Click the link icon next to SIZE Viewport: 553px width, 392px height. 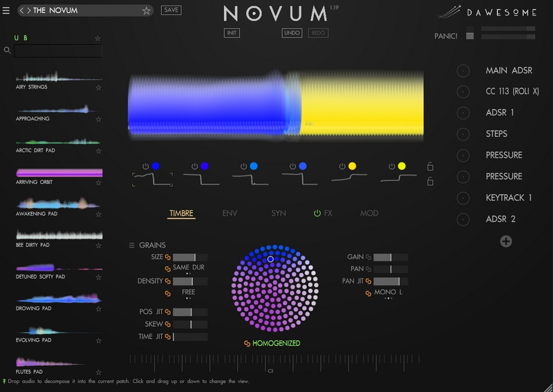[x=168, y=257]
